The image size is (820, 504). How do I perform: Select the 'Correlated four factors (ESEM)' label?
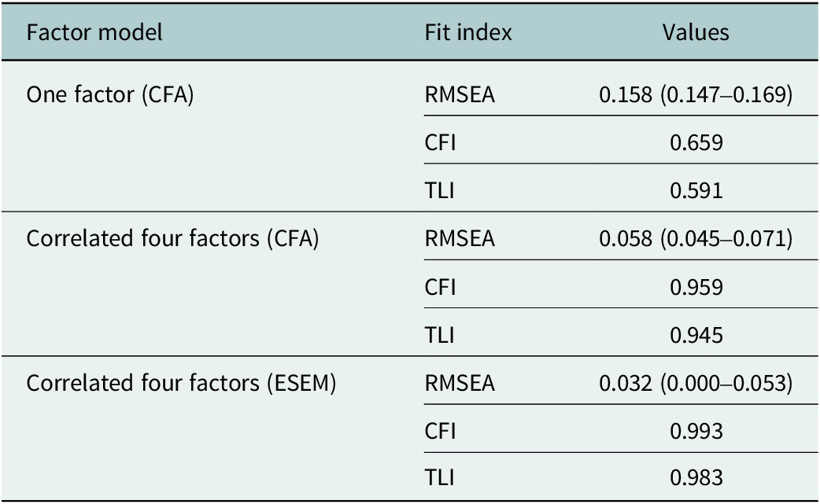tap(182, 383)
